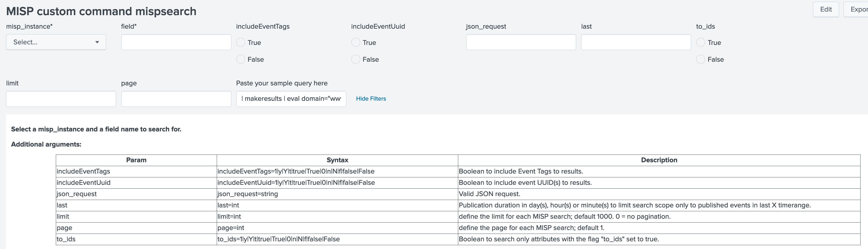Click the Export button
The image size is (868, 249).
pos(856,9)
